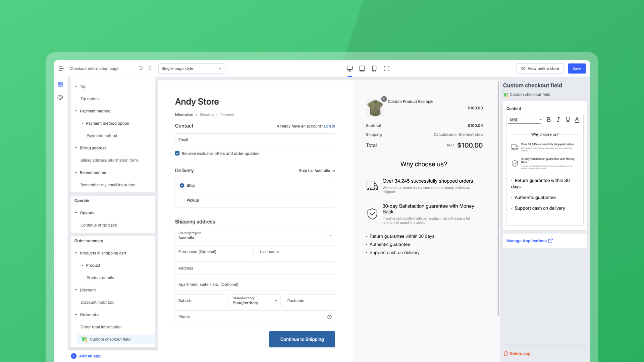The height and width of the screenshot is (362, 644).
Task: Uncheck Receive exclusive offers checkbox
Action: [x=177, y=154]
